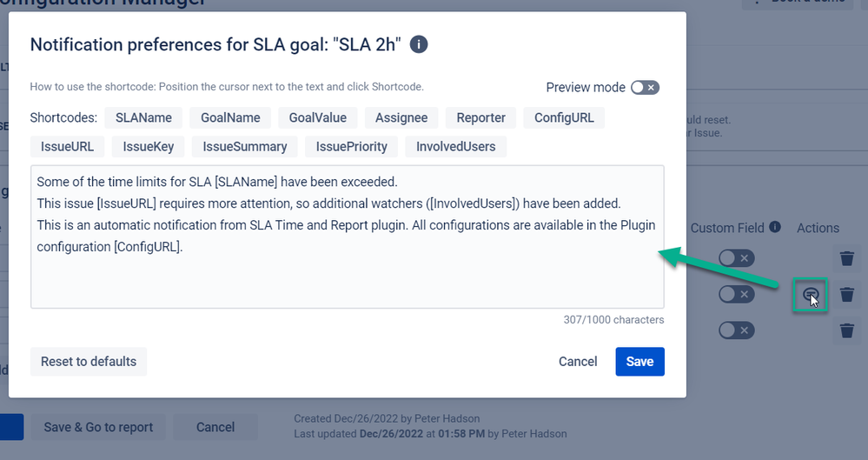
Task: Toggle the third row Custom Field switch
Action: point(736,330)
